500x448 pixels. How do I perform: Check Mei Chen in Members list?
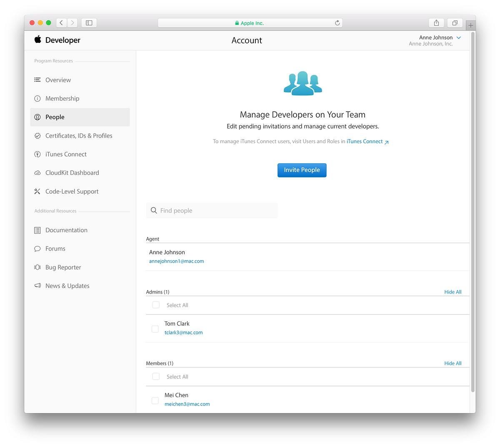[155, 400]
